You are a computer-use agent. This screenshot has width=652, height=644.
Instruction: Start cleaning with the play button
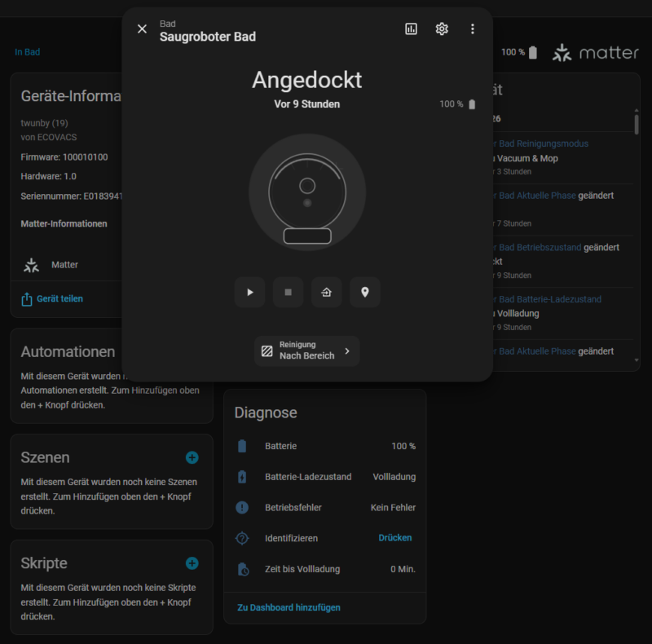(250, 292)
